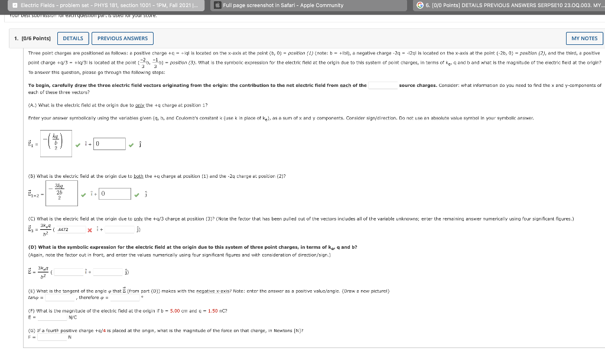This screenshot has width=605, height=364.
Task: Open MY NOTES
Action: [584, 38]
